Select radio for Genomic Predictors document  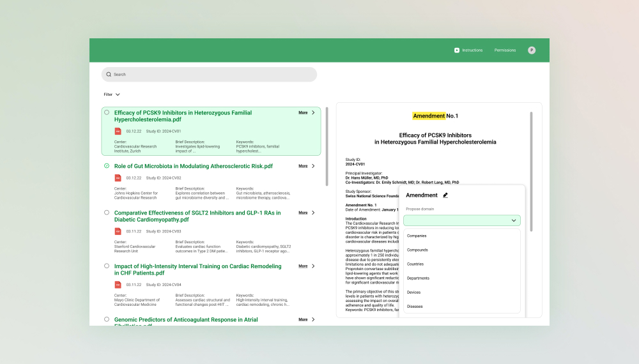(x=107, y=319)
